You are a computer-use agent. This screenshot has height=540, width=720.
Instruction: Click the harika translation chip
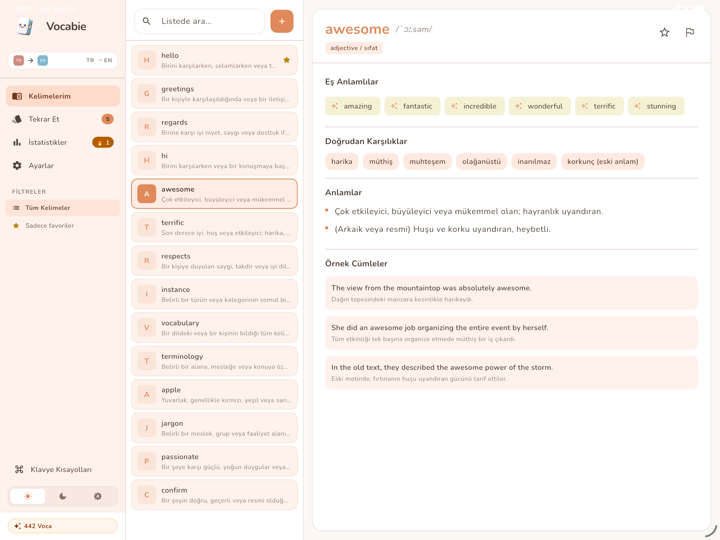pyautogui.click(x=342, y=162)
